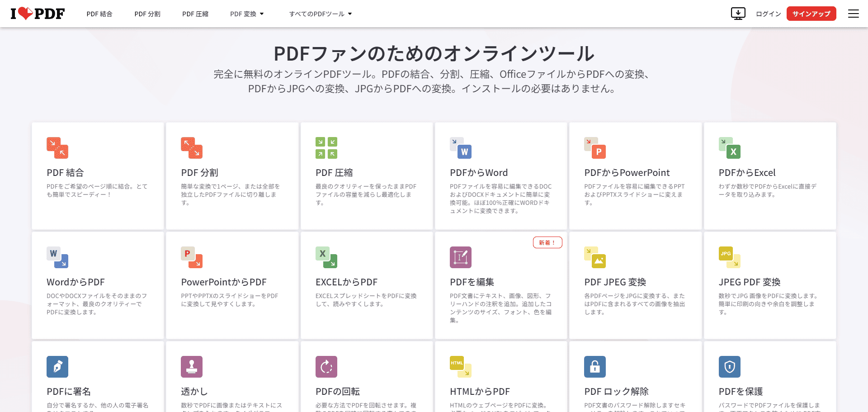Open the PDFからWord conversion icon
868x412 pixels.
461,148
